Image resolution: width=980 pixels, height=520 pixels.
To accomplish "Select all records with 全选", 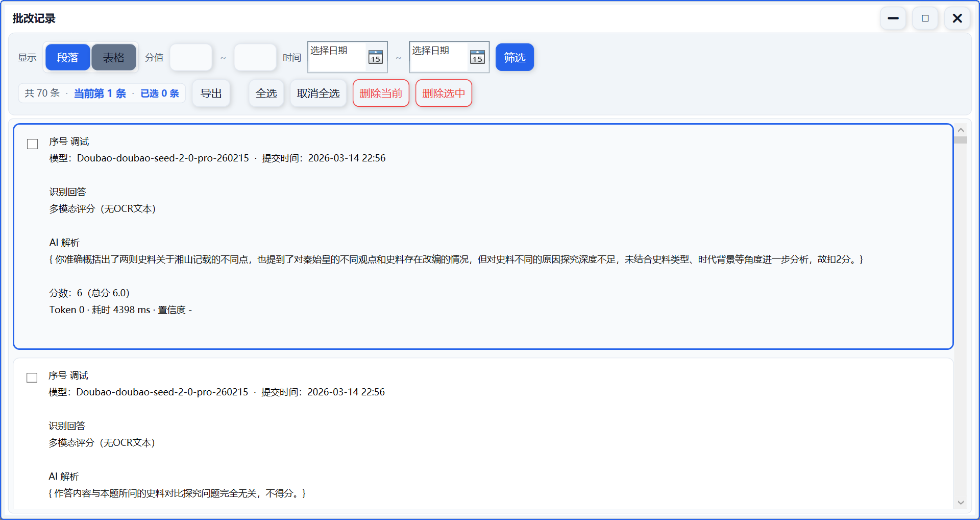I will [266, 93].
